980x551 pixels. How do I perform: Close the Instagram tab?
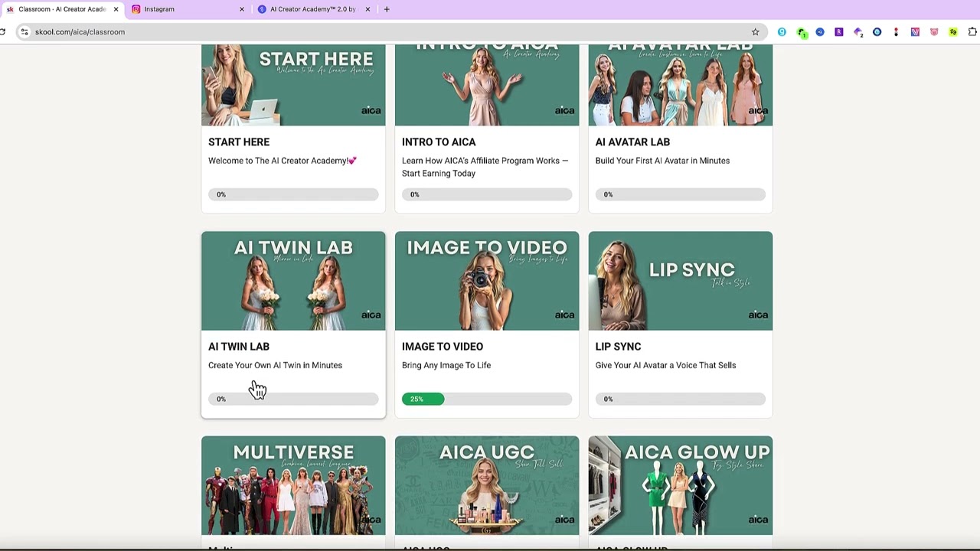click(242, 9)
